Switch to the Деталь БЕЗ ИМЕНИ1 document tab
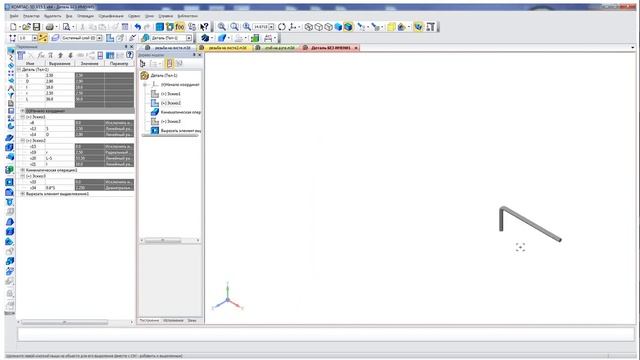 tap(331, 48)
